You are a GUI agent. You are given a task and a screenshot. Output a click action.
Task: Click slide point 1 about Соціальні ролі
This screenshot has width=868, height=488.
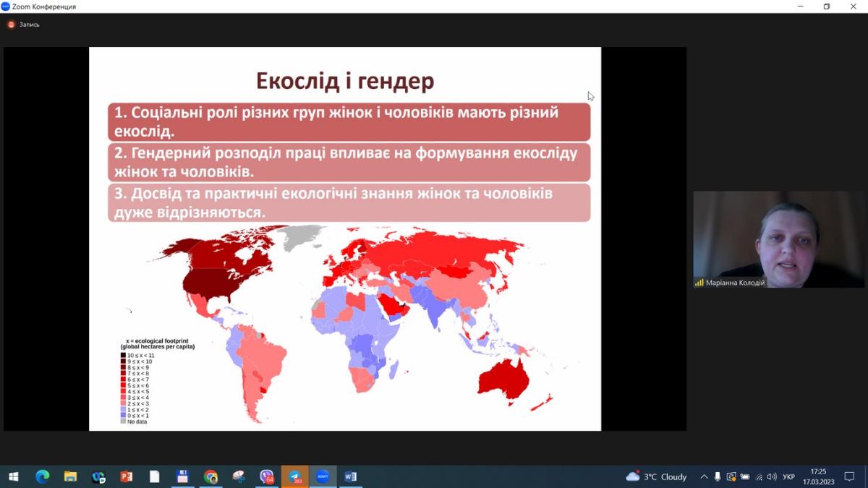click(349, 122)
